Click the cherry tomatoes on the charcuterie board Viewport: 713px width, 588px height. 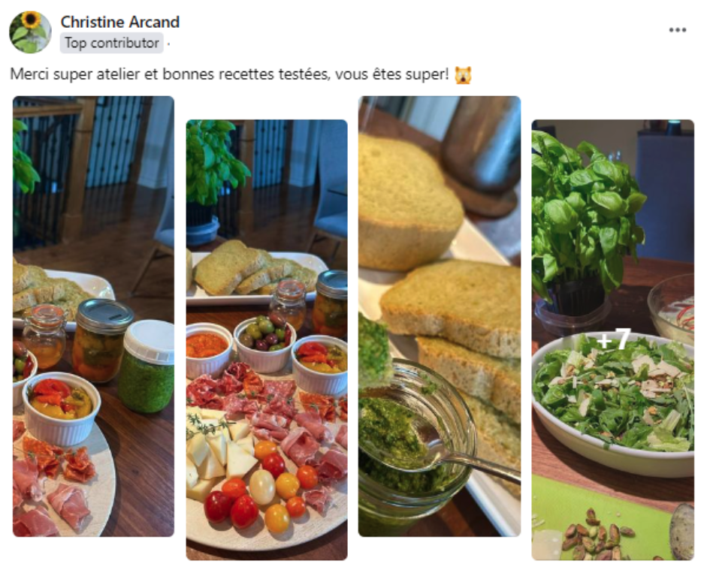click(x=260, y=490)
